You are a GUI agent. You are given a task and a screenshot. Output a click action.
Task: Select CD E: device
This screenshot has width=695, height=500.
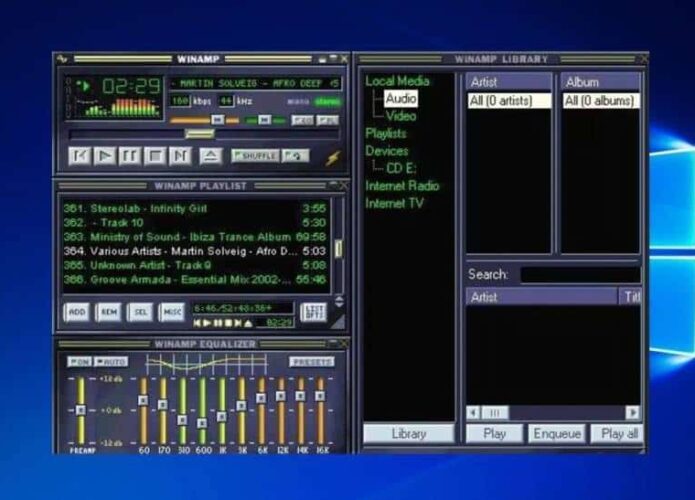[x=401, y=168]
